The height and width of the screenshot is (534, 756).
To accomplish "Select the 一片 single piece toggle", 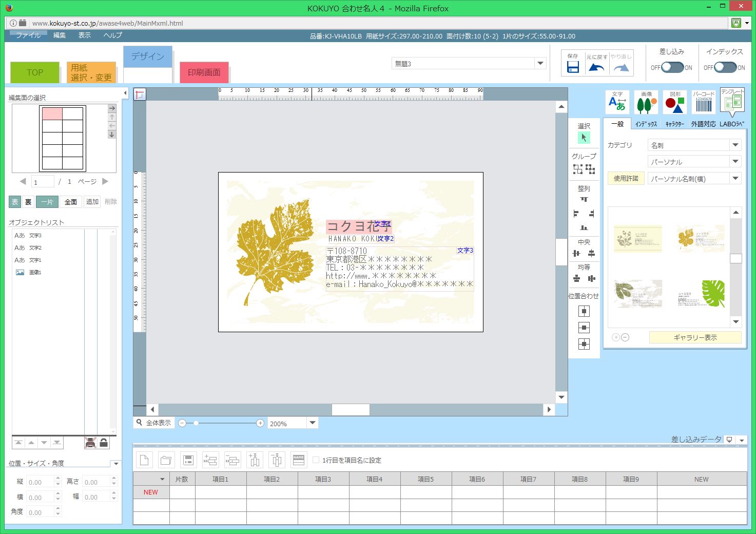I will (47, 202).
